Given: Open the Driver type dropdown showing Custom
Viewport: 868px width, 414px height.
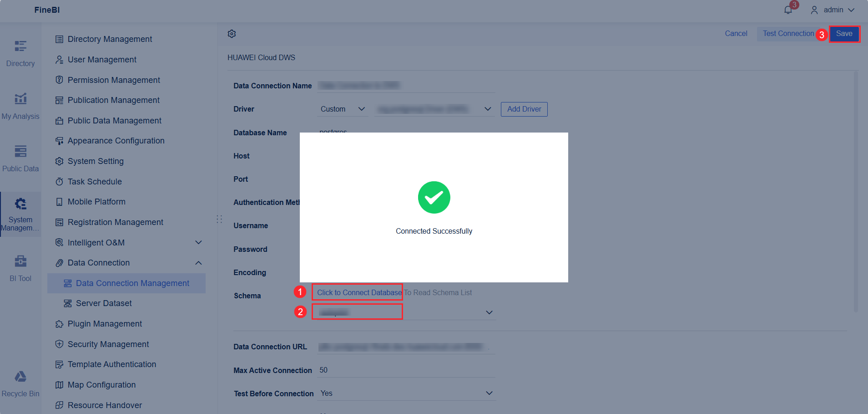Looking at the screenshot, I should tap(343, 109).
